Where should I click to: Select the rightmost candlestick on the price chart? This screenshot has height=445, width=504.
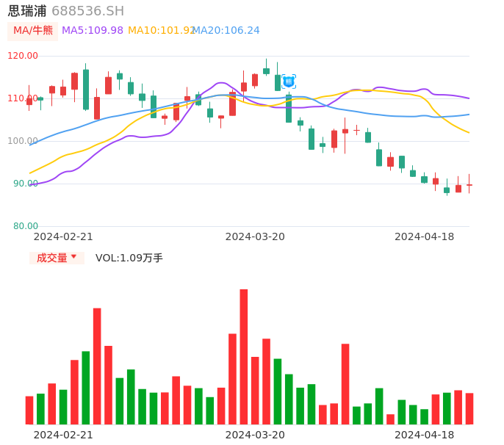[x=469, y=184]
